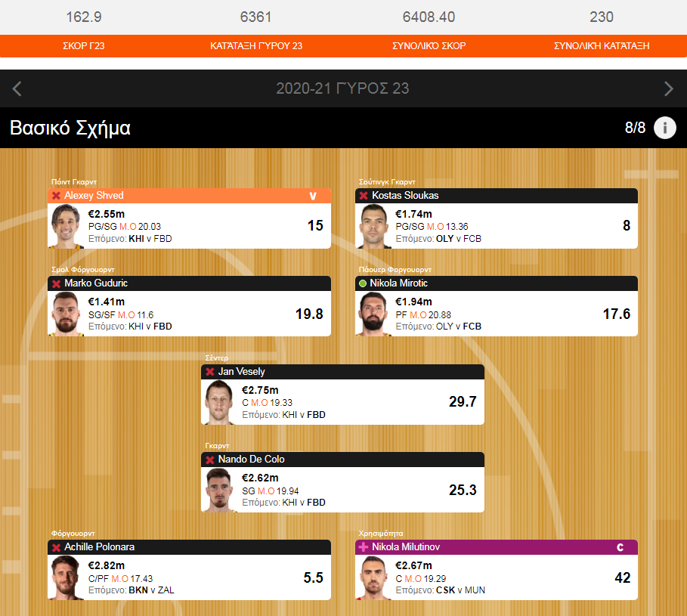Toggle the vice-captain V badge on Shved
This screenshot has height=616, width=687.
pos(313,196)
